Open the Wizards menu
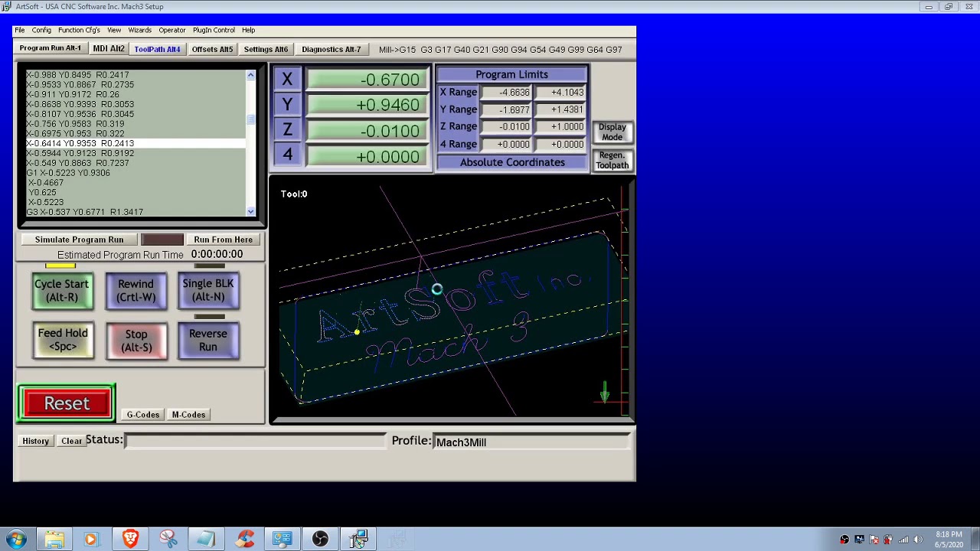The image size is (980, 551). (139, 30)
